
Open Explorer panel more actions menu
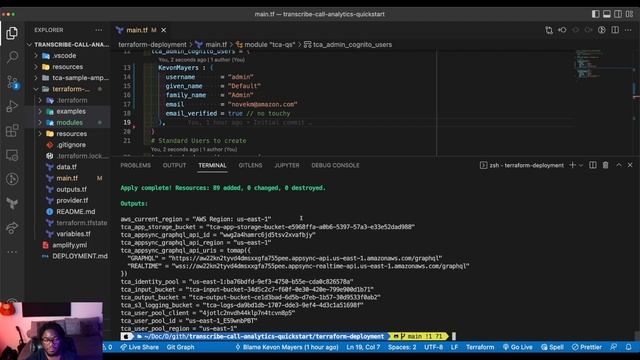(99, 30)
